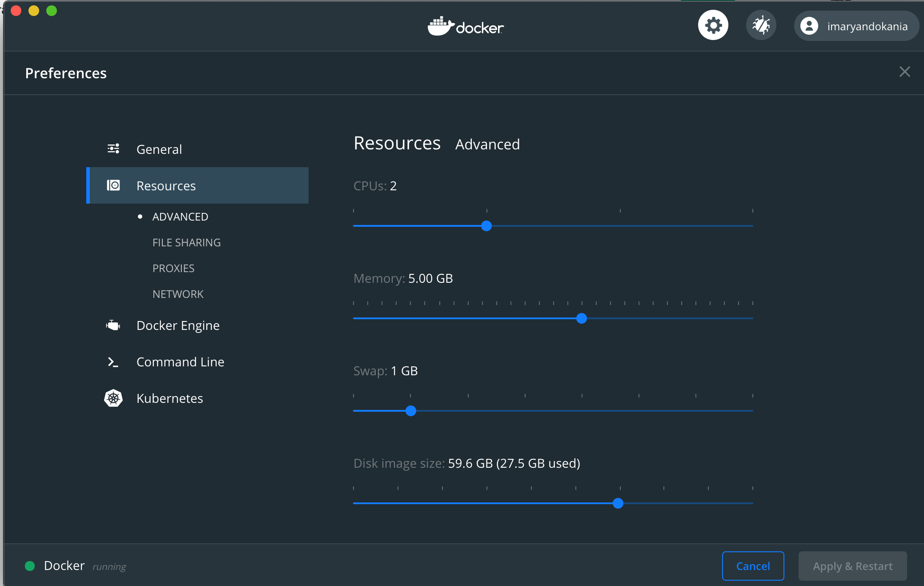Click the Kubernetes wheel icon
Viewport: 924px width, 586px height.
(113, 398)
